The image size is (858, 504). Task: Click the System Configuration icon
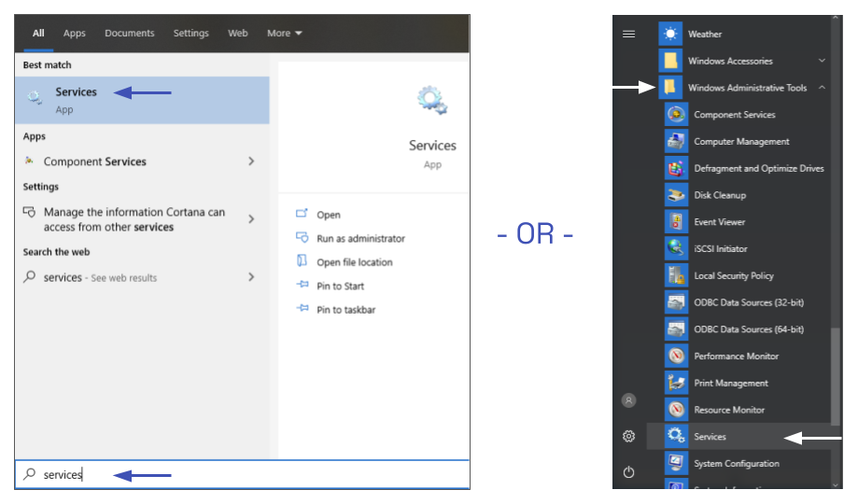[676, 463]
